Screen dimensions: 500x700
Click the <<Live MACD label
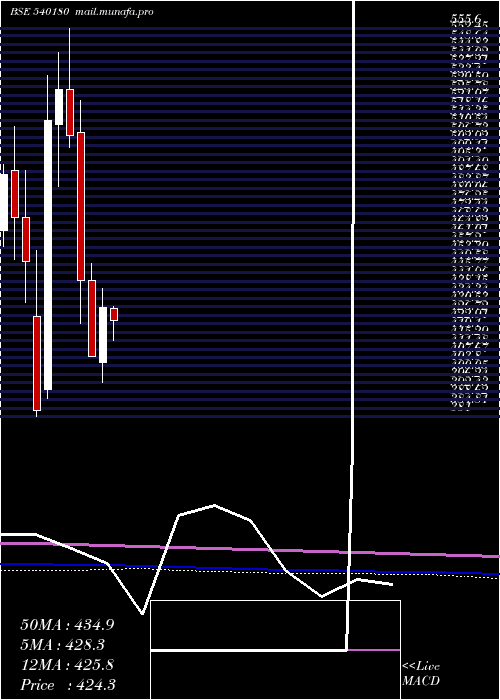point(421,673)
